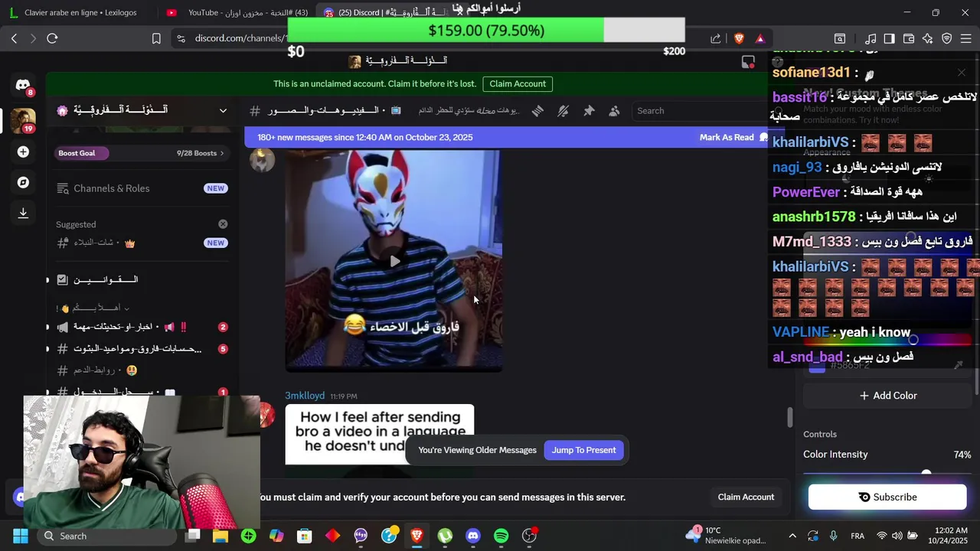Select the server avatar with 19 badge
This screenshot has height=551, width=980.
(23, 120)
